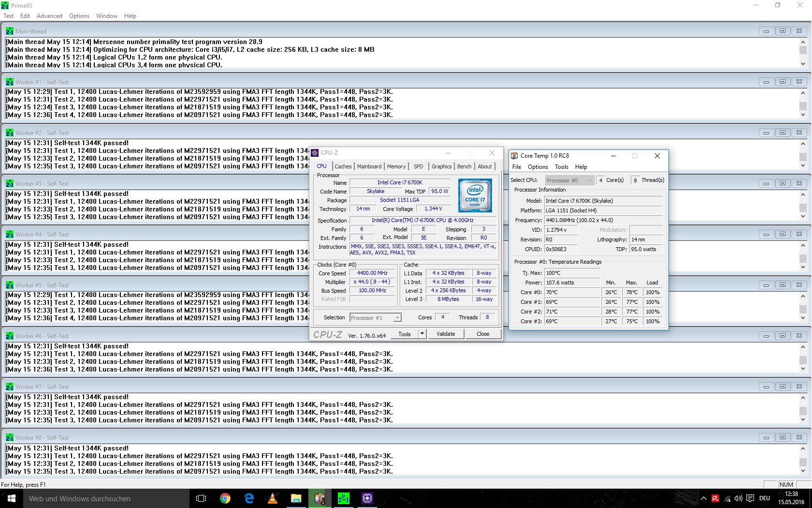Switch to Core Temp on the taskbar
The image size is (812, 508).
point(320,498)
